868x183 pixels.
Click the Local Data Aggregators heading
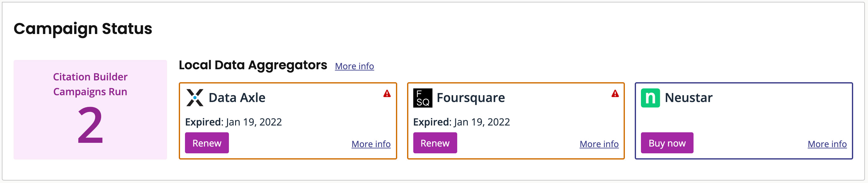(x=253, y=65)
